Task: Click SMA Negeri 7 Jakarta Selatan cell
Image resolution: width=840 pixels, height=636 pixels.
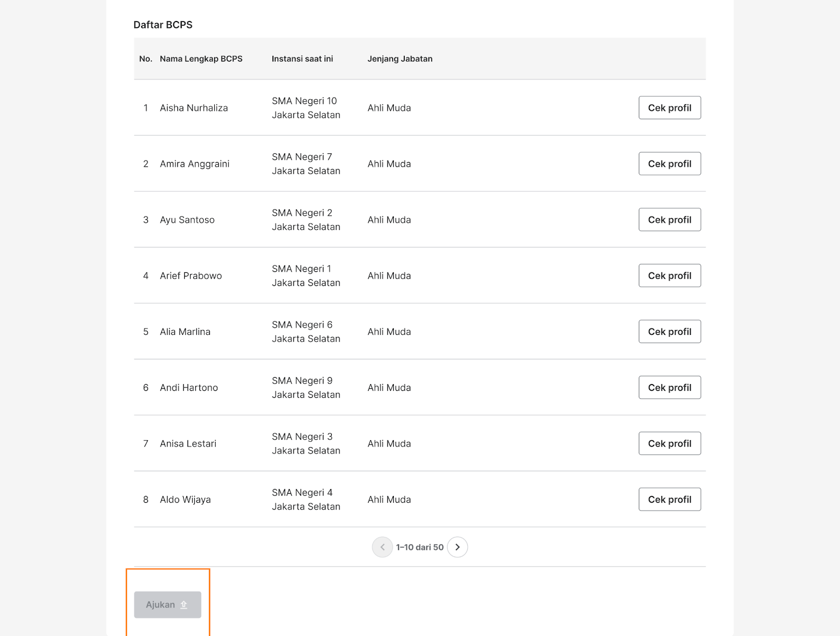Action: (306, 164)
